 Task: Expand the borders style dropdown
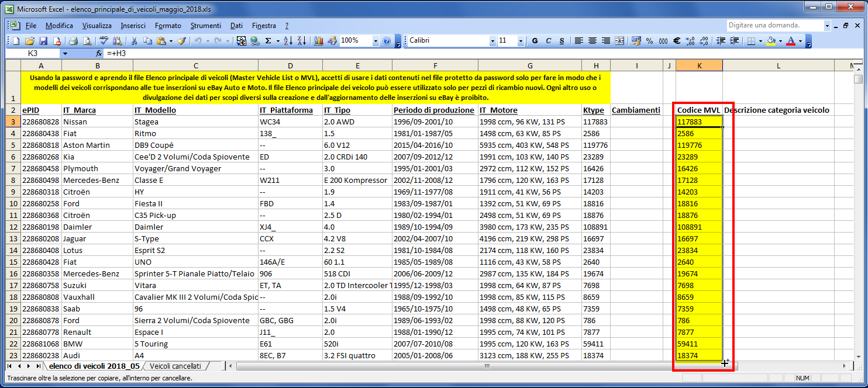pyautogui.click(x=760, y=41)
